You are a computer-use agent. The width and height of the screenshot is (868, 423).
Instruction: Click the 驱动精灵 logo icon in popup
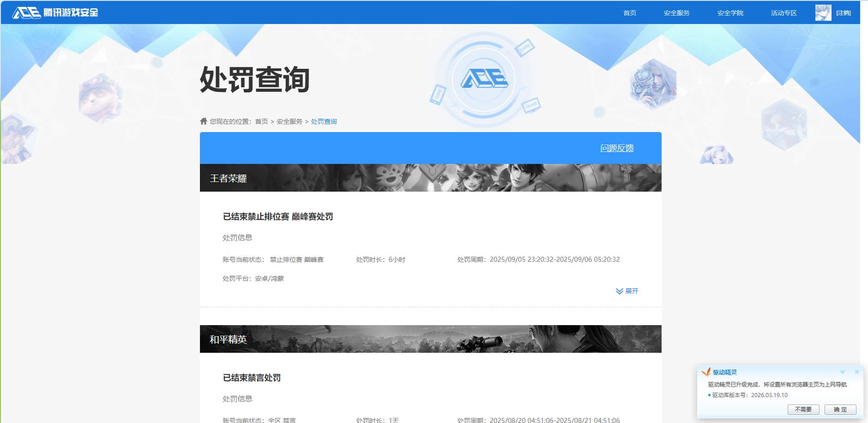705,372
